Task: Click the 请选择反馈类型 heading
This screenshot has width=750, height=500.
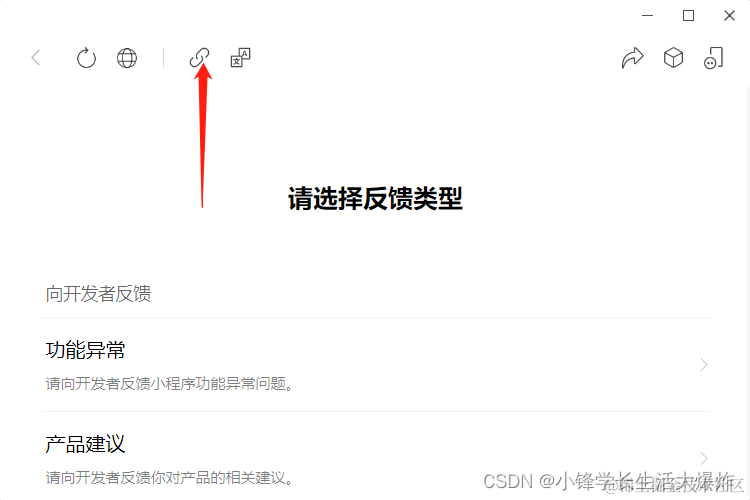Action: 375,198
